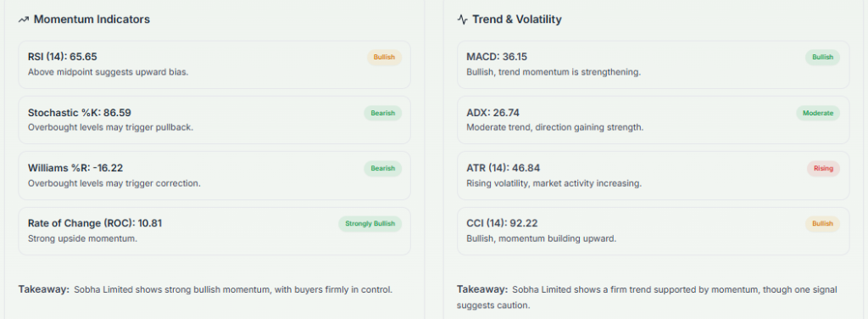Click 'Strong upside momentum.' description
868x319 pixels.
pyautogui.click(x=82, y=238)
